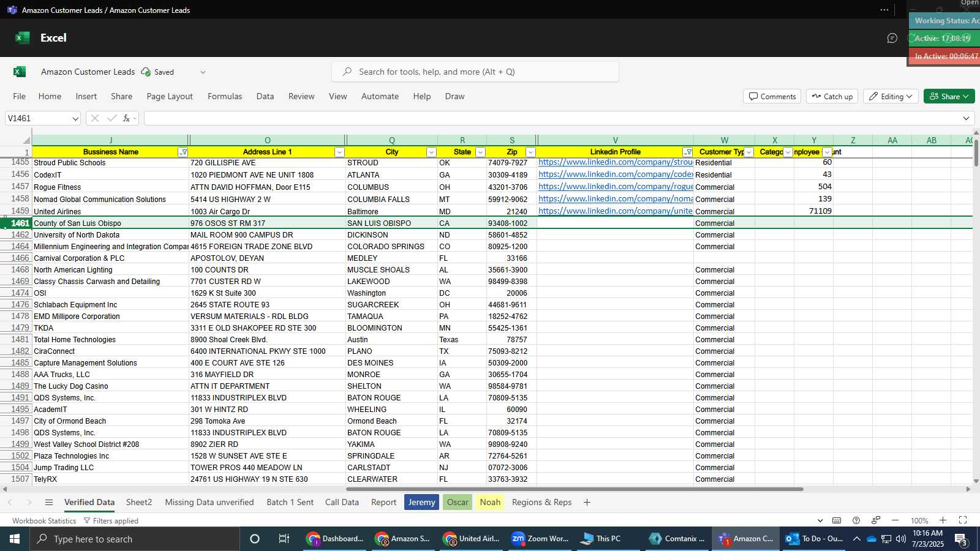This screenshot has height=551, width=980.
Task: Open the Automate ribbon tab
Action: [x=380, y=96]
